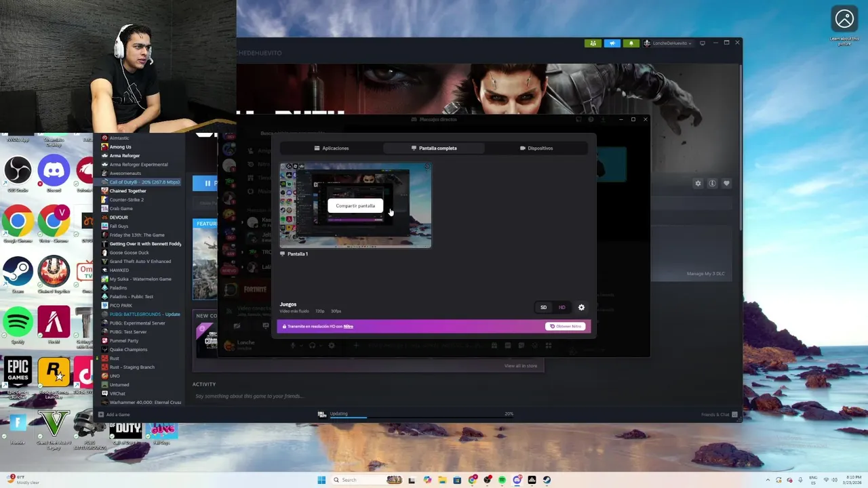The width and height of the screenshot is (868, 488).
Task: Open Steam notifications bell icon
Action: coord(631,43)
